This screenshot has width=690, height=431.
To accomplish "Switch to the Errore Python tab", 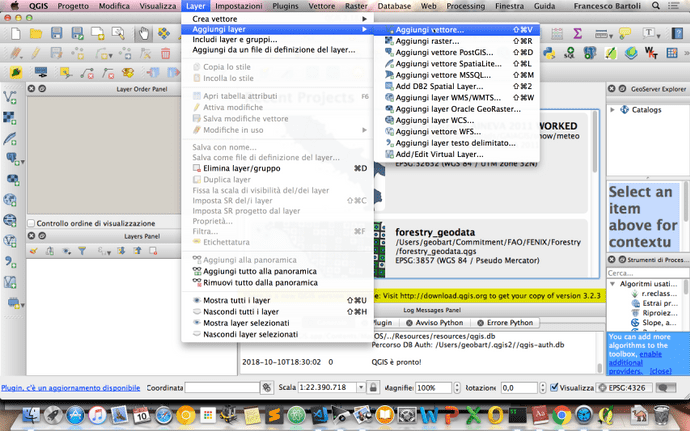I will click(x=505, y=323).
